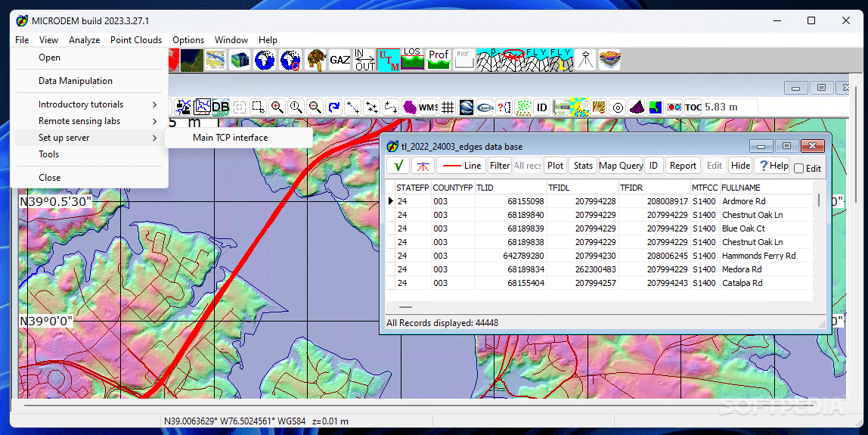This screenshot has width=868, height=435.
Task: Click the green Prof profile icon
Action: click(x=439, y=59)
